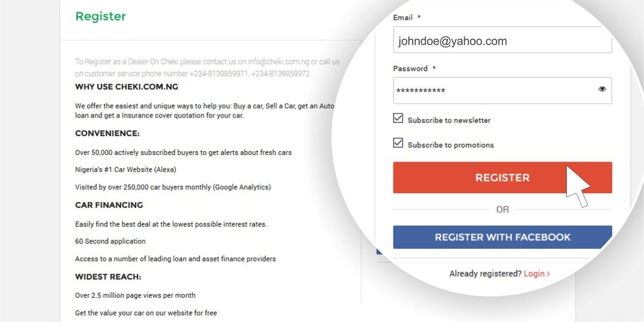Viewport: 644px width, 322px height.
Task: Select the WHY USE CHEKI.COM.NG heading
Action: [127, 86]
